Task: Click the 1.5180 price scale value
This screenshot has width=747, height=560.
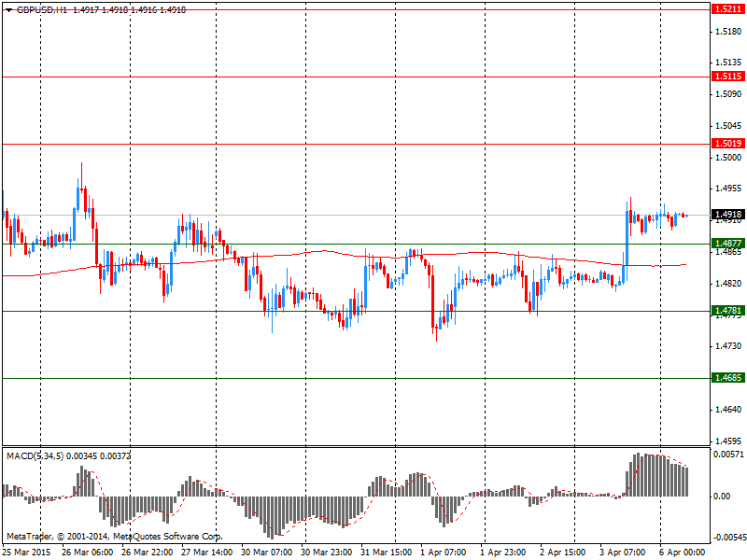Action: coord(729,32)
